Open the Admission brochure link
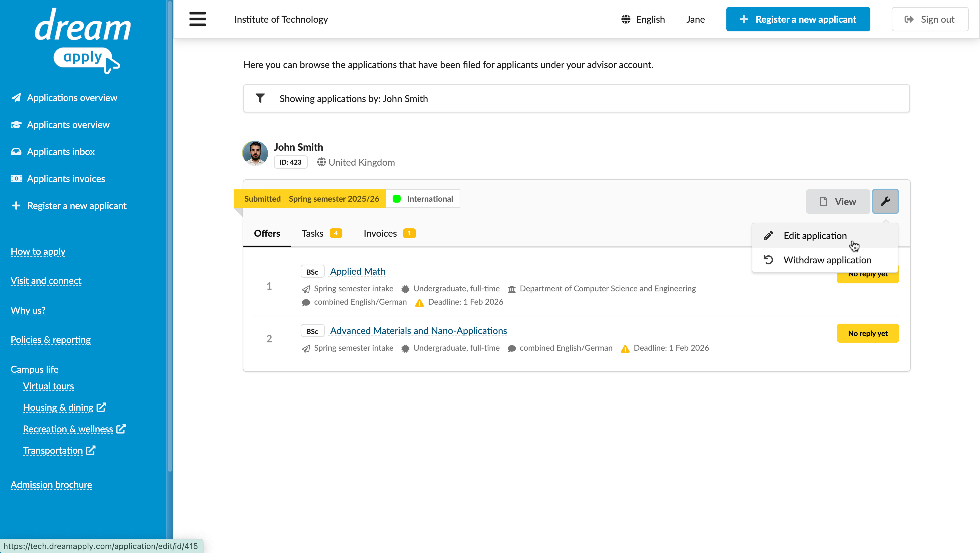The width and height of the screenshot is (980, 553). [51, 485]
